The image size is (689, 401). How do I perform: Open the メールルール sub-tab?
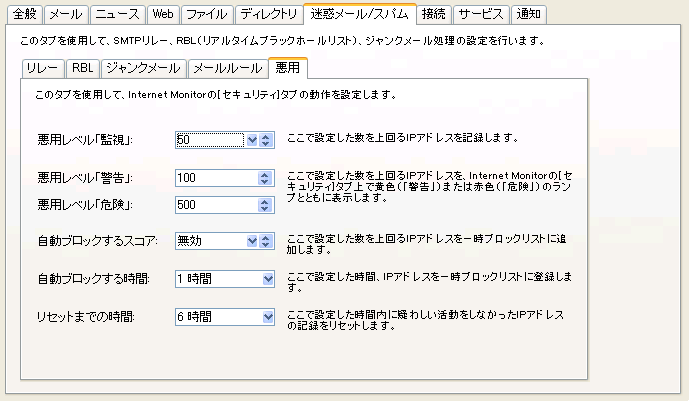[x=226, y=68]
